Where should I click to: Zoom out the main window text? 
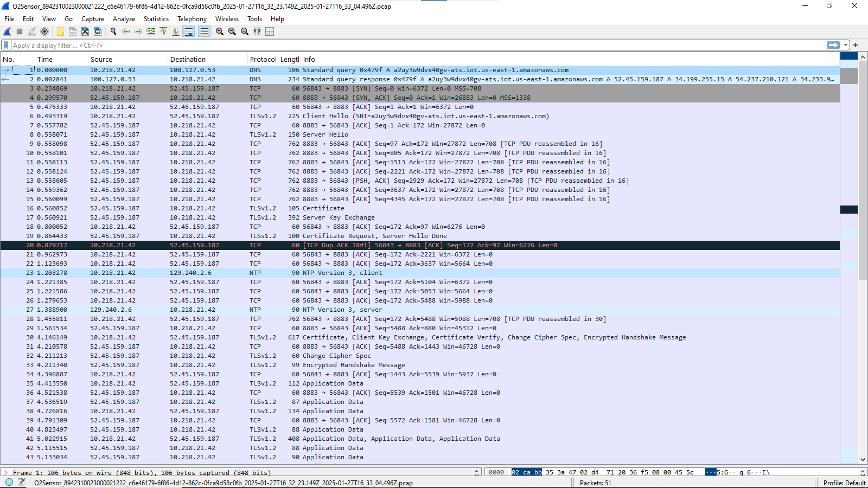(x=232, y=31)
